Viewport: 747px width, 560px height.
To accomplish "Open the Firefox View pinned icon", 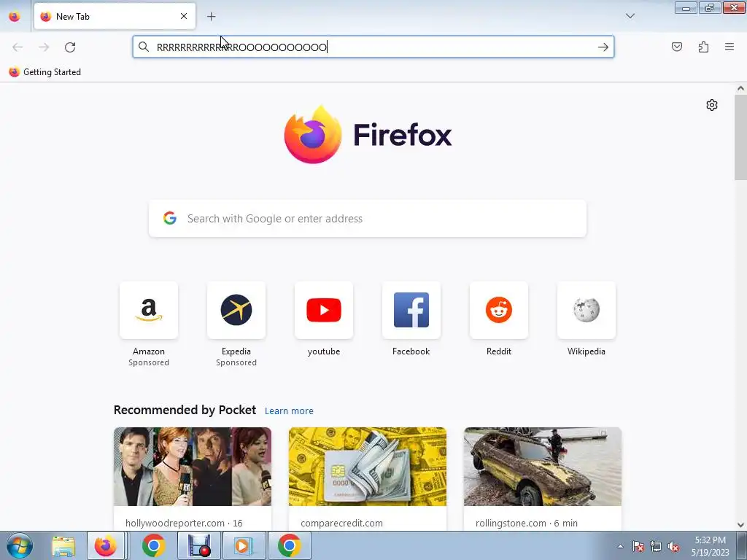I will click(15, 17).
